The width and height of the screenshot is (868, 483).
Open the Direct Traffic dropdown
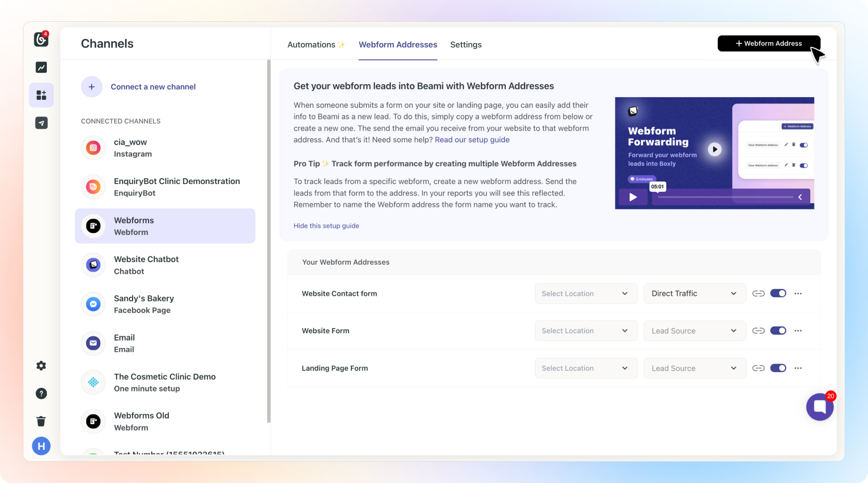[694, 294]
